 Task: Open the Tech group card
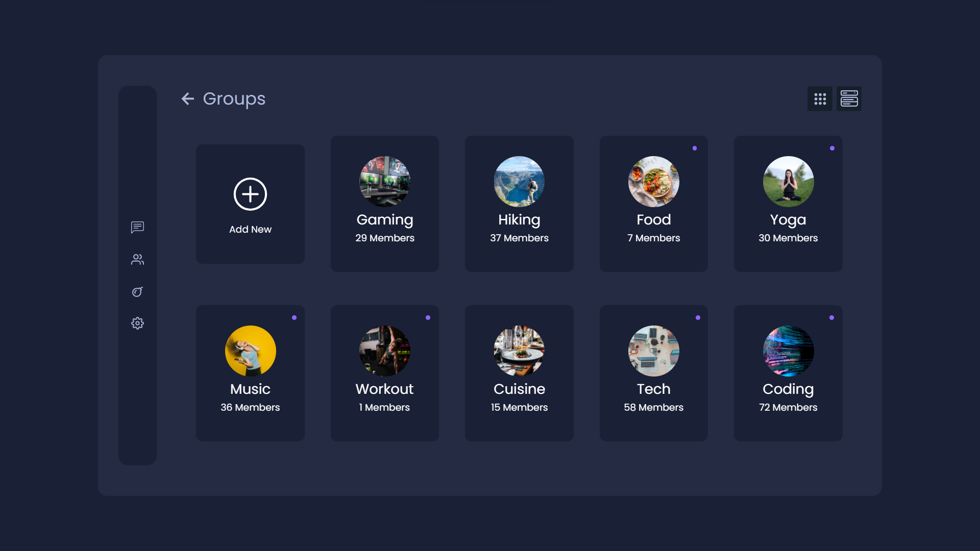(x=653, y=373)
